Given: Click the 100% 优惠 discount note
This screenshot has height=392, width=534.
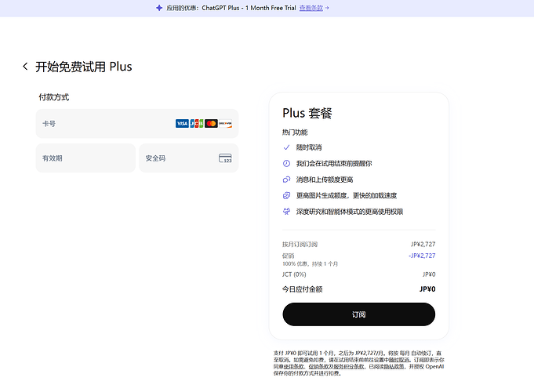Looking at the screenshot, I should click(x=310, y=264).
